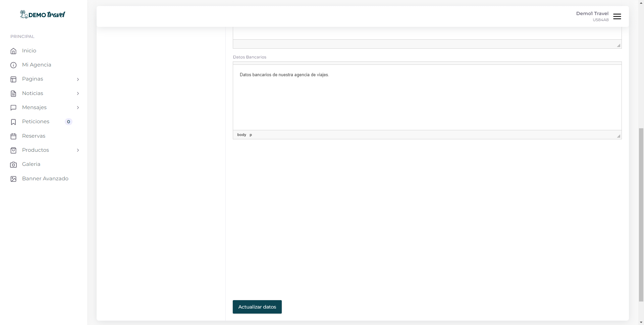This screenshot has width=644, height=325.
Task: Click the Paginas layout icon
Action: pyautogui.click(x=13, y=79)
